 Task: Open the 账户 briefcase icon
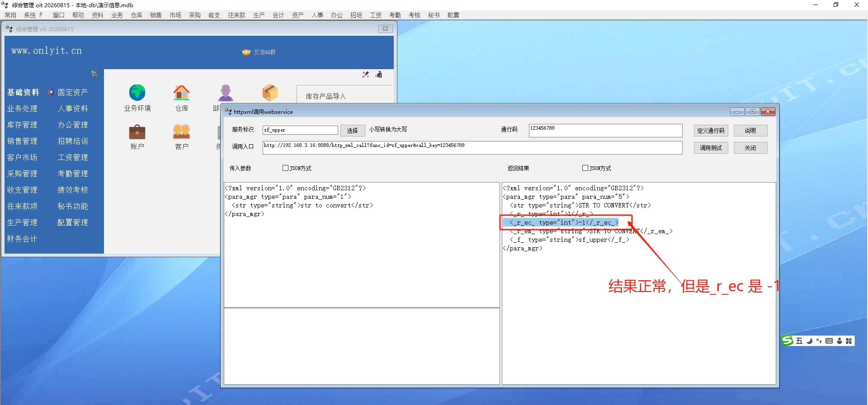[x=137, y=132]
